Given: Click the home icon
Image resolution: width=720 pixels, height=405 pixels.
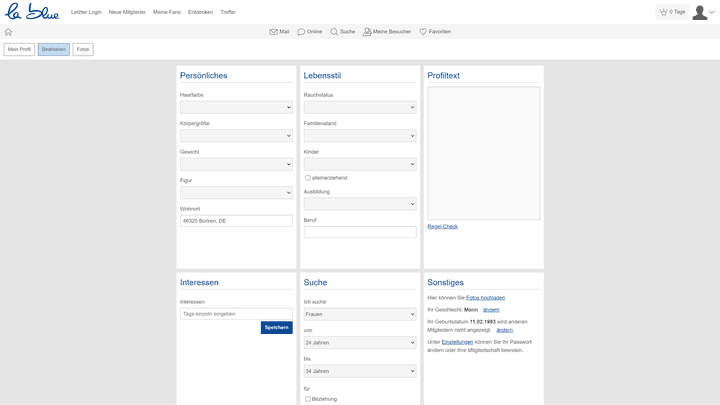Looking at the screenshot, I should click(9, 32).
